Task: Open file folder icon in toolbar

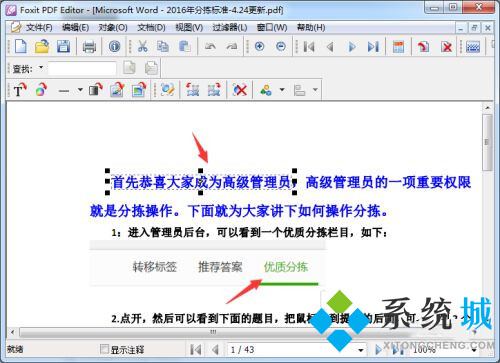Action: click(x=42, y=46)
